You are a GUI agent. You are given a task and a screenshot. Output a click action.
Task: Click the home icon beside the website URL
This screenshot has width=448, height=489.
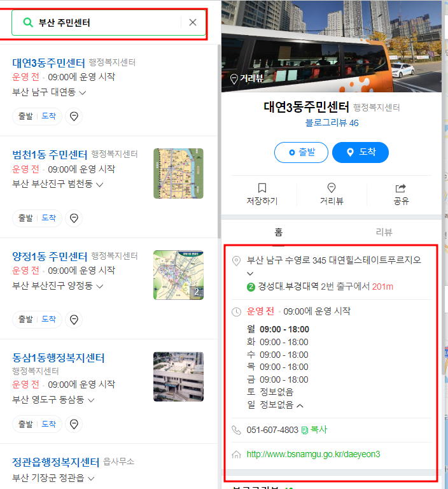(x=236, y=455)
